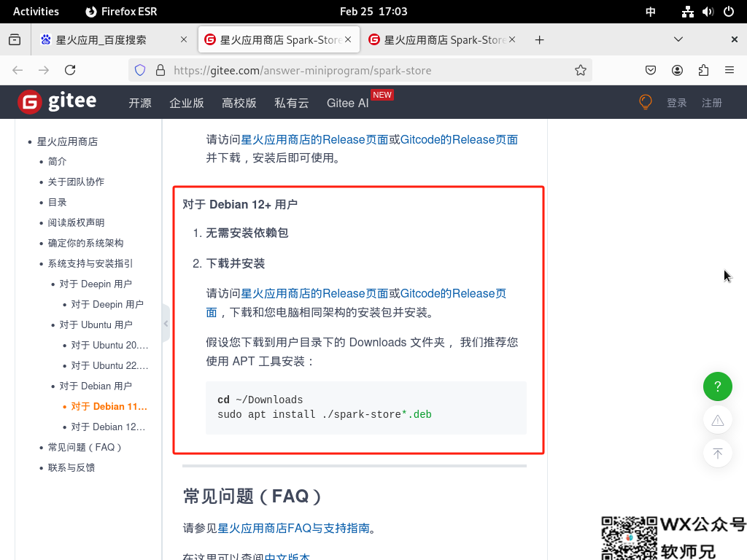747x560 pixels.
Task: Open the clock Feb 25 17:03 calendar
Action: pyautogui.click(x=373, y=12)
